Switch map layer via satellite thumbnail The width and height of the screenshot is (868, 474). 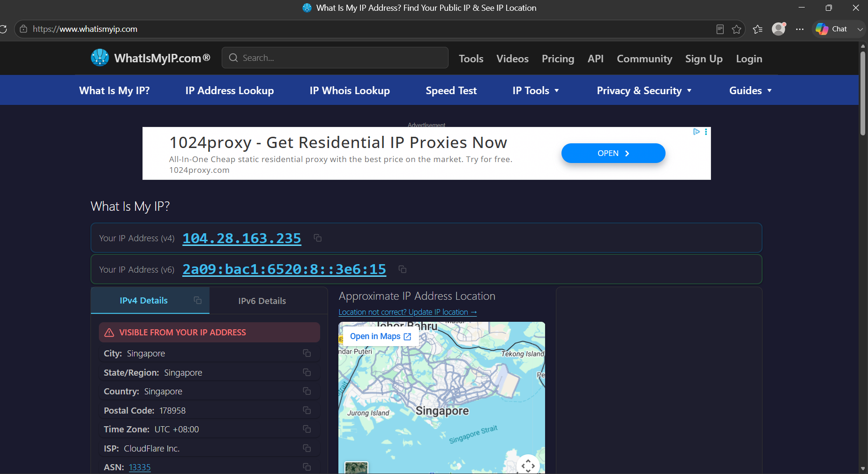pyautogui.click(x=356, y=467)
